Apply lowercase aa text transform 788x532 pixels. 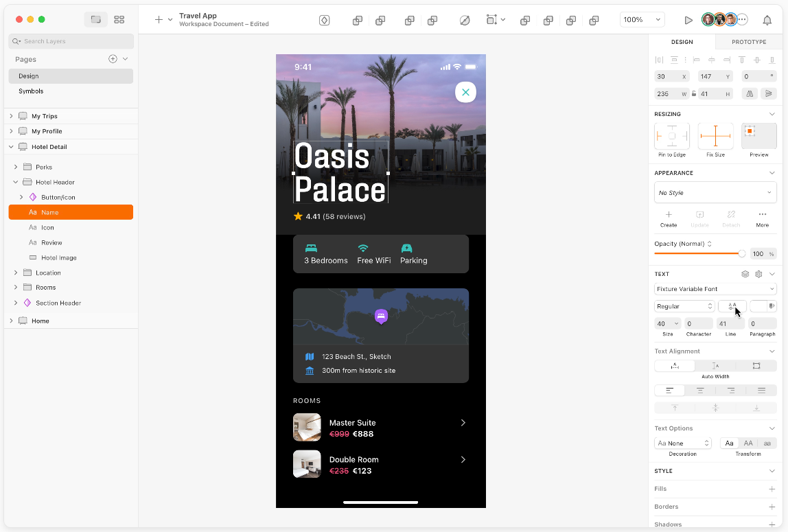pyautogui.click(x=767, y=443)
